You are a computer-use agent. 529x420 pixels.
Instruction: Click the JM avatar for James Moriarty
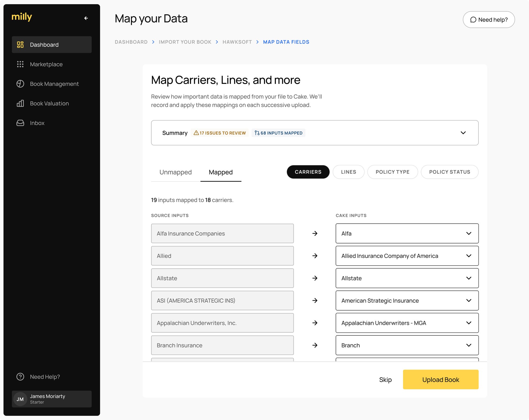click(20, 399)
